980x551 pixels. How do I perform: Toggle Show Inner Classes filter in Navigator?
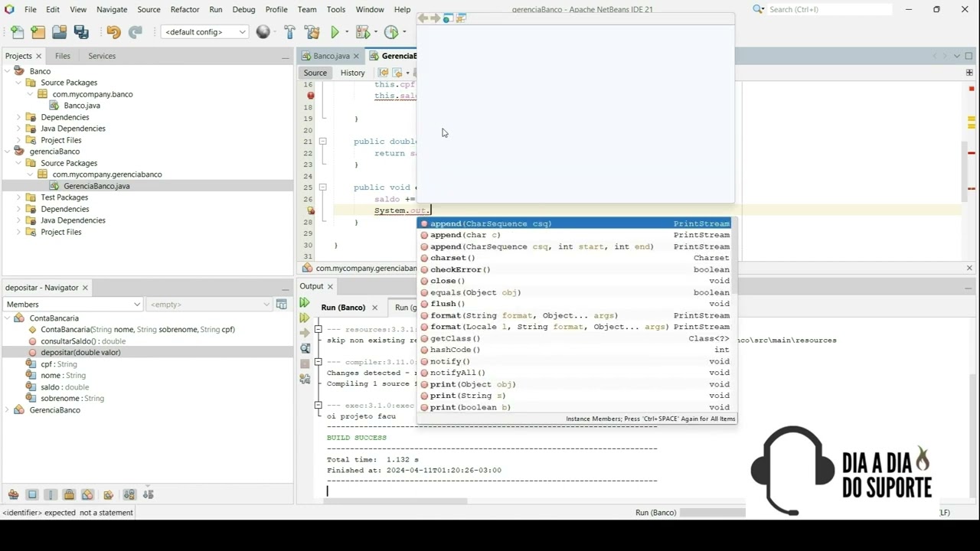[x=87, y=495]
